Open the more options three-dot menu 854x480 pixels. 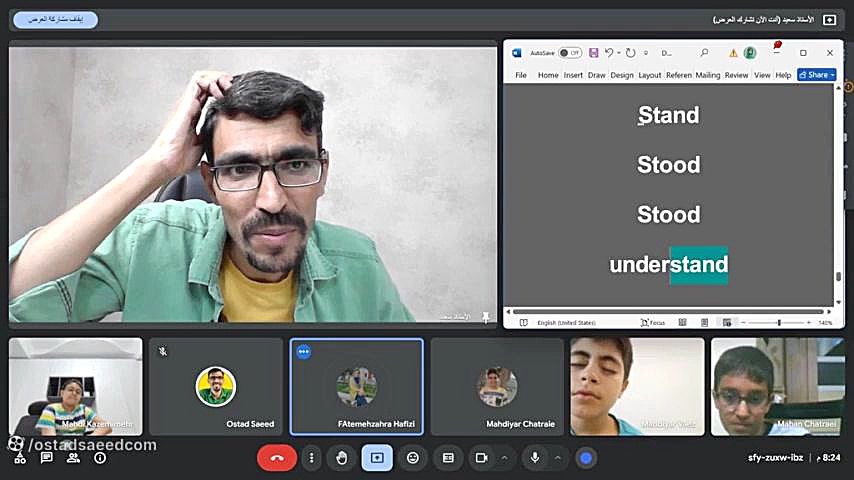point(312,458)
